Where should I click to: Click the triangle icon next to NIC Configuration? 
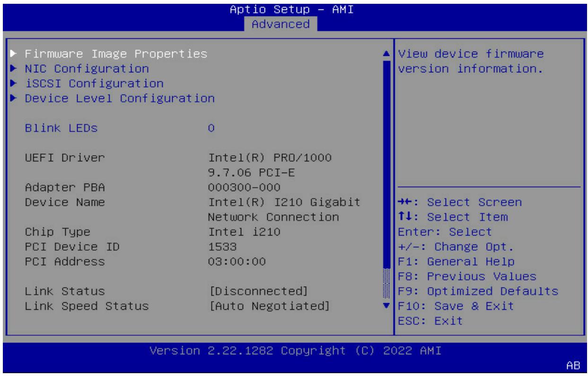[14, 69]
